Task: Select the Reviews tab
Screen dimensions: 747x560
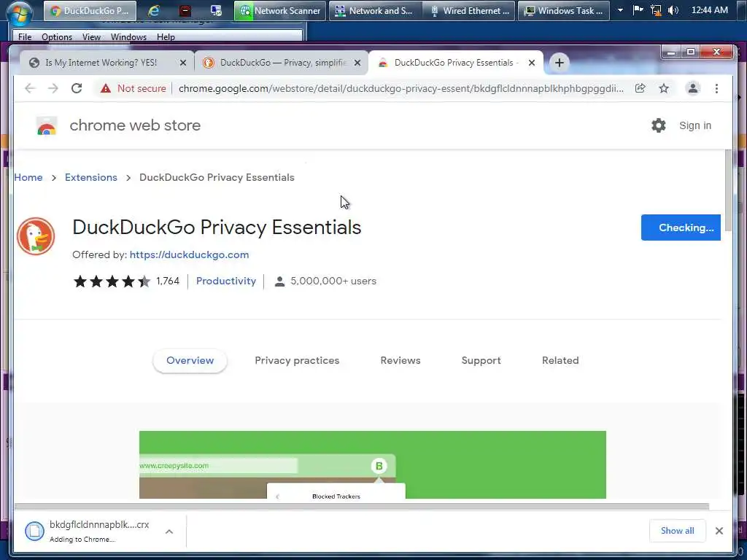Action: (400, 360)
